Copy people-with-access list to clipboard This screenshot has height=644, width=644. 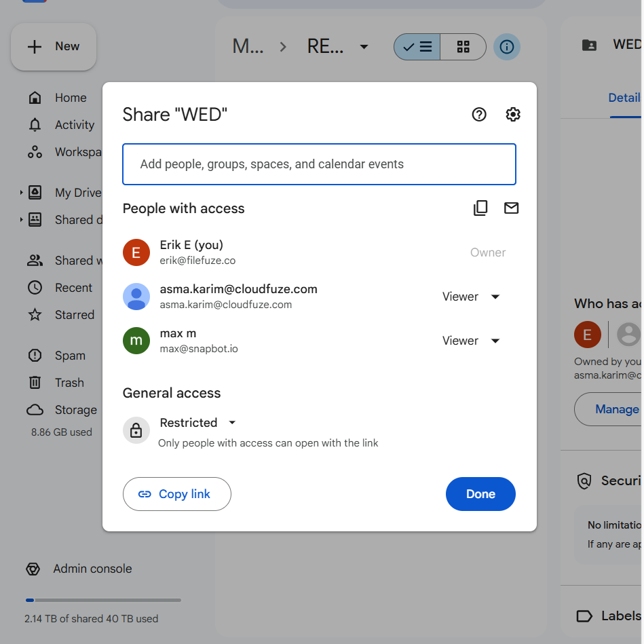pyautogui.click(x=480, y=208)
